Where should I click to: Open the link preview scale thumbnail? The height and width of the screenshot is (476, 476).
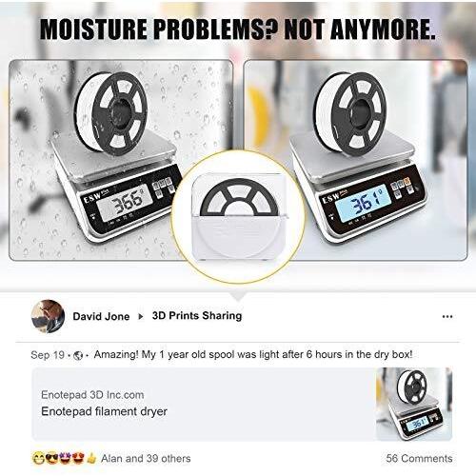[x=414, y=404]
